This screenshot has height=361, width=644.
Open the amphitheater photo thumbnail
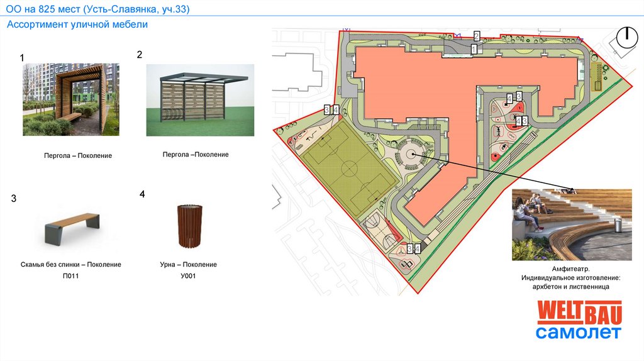coord(572,225)
